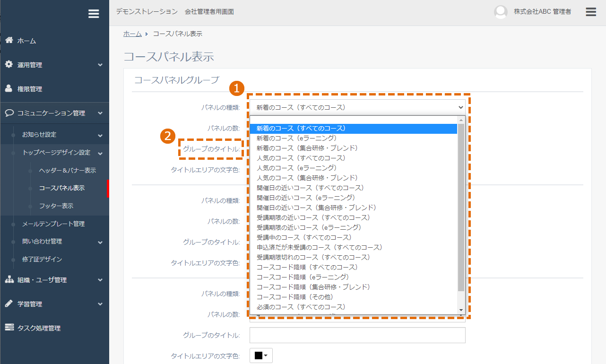Choose 受講期限切れのコース（すべてのコース） option
Viewport: 606px width, 364px height.
point(354,257)
